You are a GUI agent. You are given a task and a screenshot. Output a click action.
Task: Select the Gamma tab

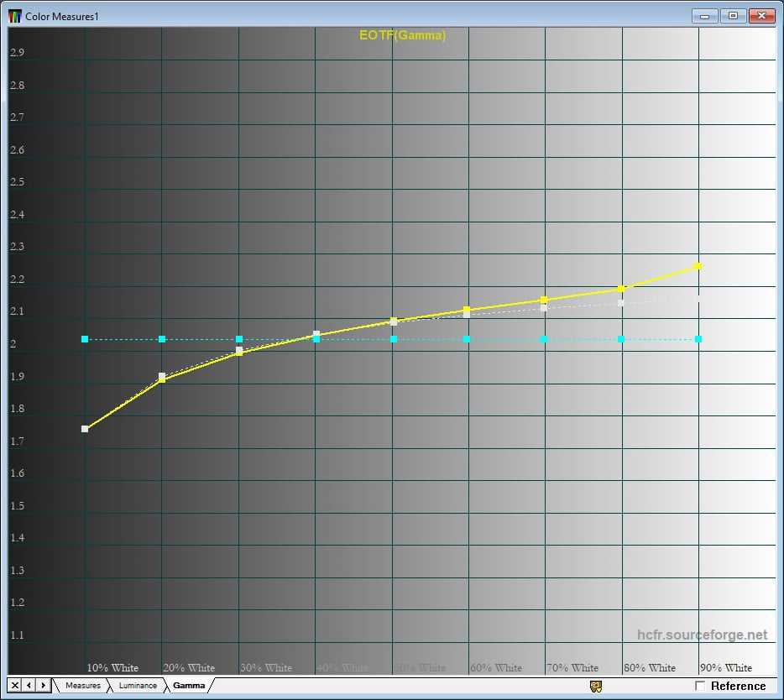click(x=189, y=686)
